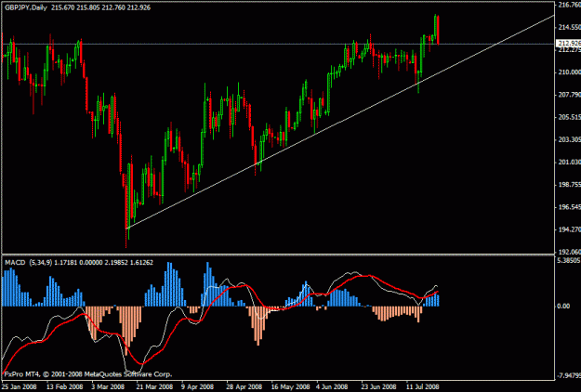The width and height of the screenshot is (581, 392).
Task: Click the open value 215.670 in header
Action: [62, 7]
